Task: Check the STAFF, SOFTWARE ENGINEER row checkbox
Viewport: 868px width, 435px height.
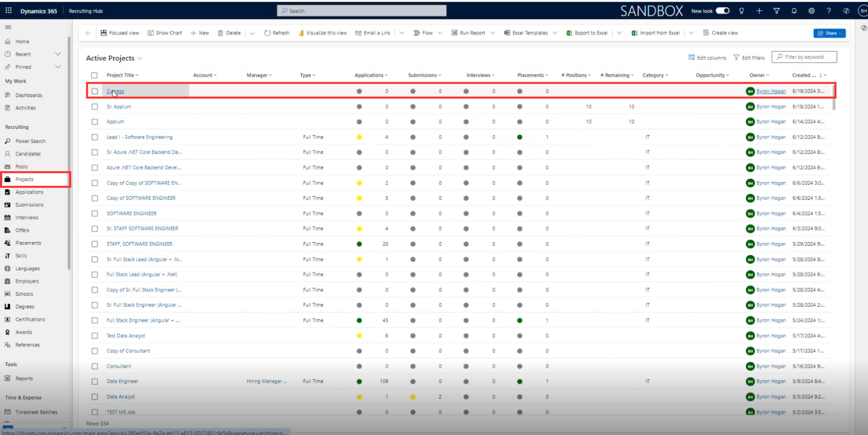Action: click(95, 244)
